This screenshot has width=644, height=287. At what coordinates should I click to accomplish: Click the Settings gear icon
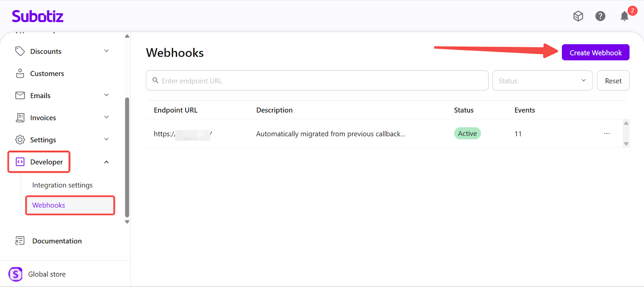pyautogui.click(x=20, y=140)
